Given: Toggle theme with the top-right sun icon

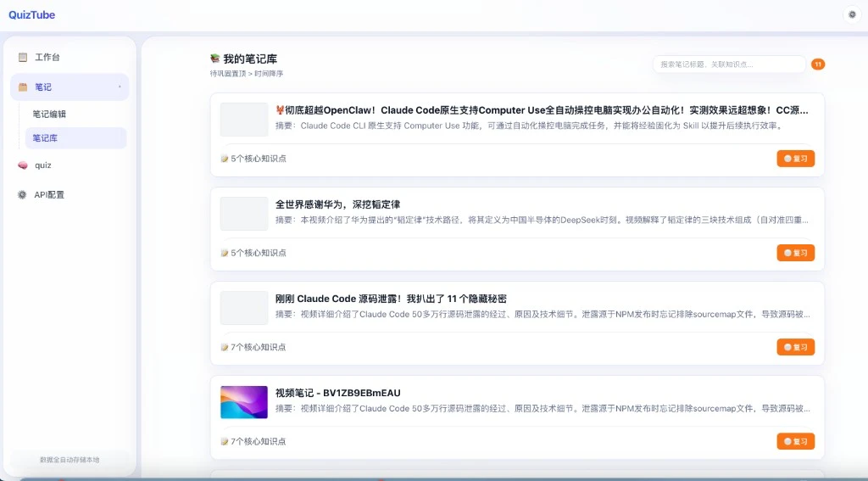Looking at the screenshot, I should pos(852,15).
